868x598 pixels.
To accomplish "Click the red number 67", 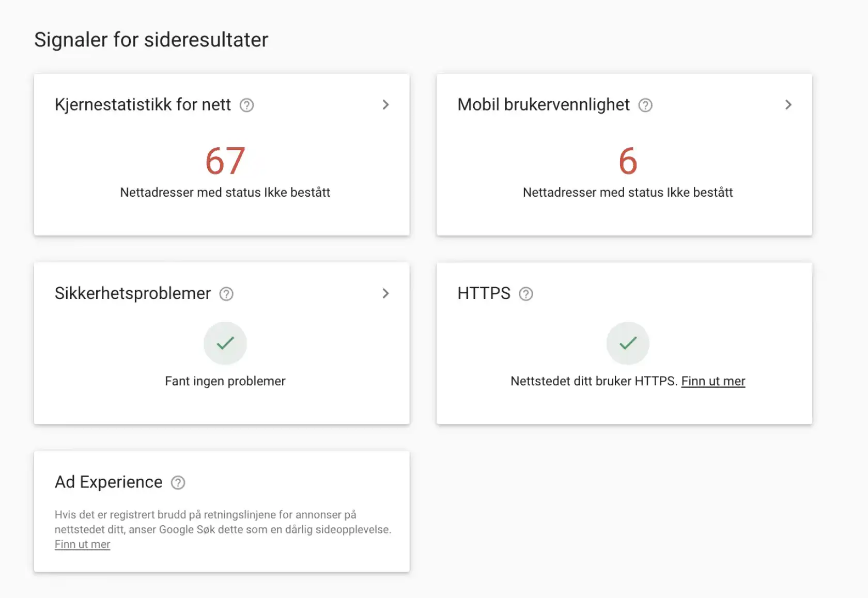I will click(225, 160).
